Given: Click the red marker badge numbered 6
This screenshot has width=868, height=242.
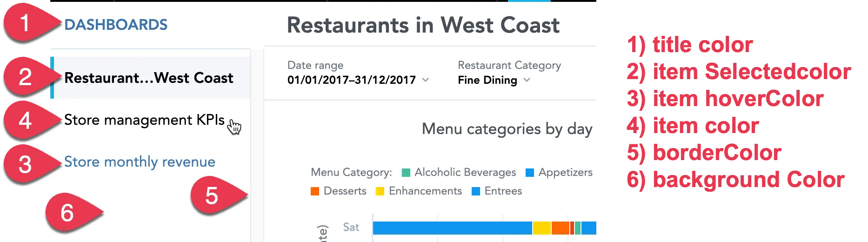Looking at the screenshot, I should (x=67, y=213).
